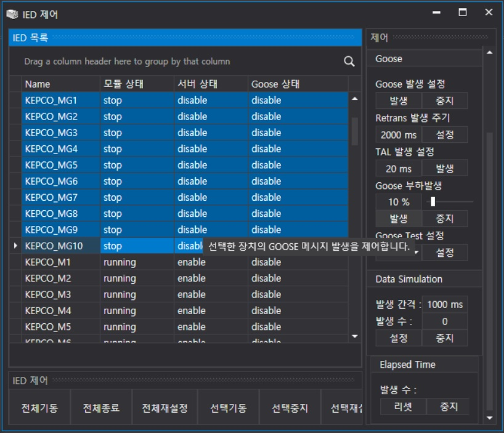This screenshot has width=504, height=433.
Task: Click the 전체기동 button
Action: 39,408
